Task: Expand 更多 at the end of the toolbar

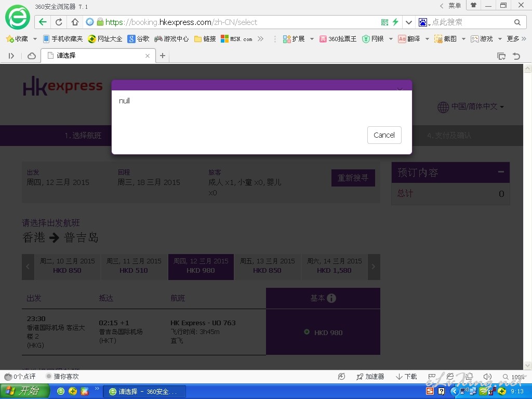Action: click(516, 39)
